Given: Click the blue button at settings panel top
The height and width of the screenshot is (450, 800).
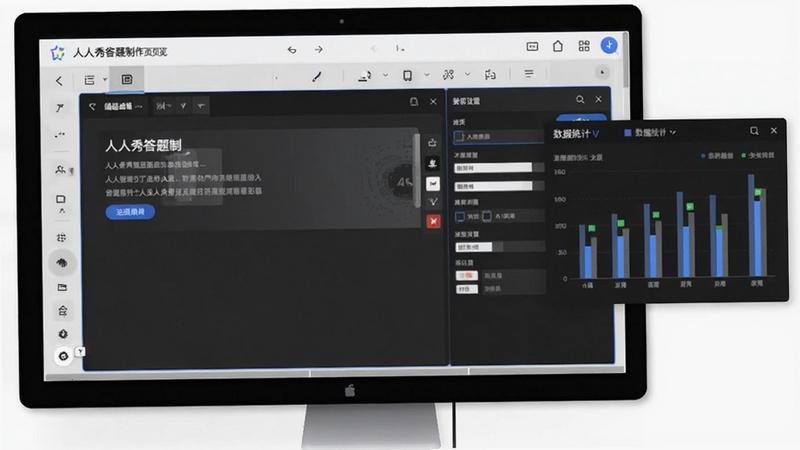Looking at the screenshot, I should (580, 119).
